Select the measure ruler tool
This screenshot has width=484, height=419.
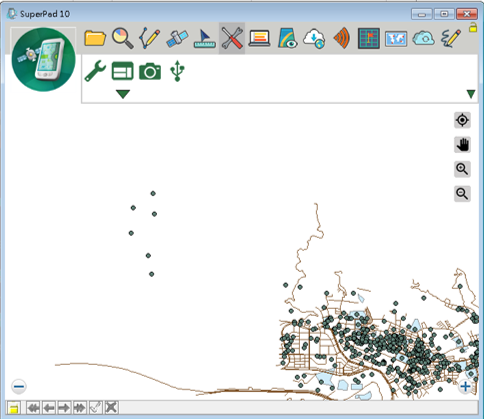tap(204, 39)
